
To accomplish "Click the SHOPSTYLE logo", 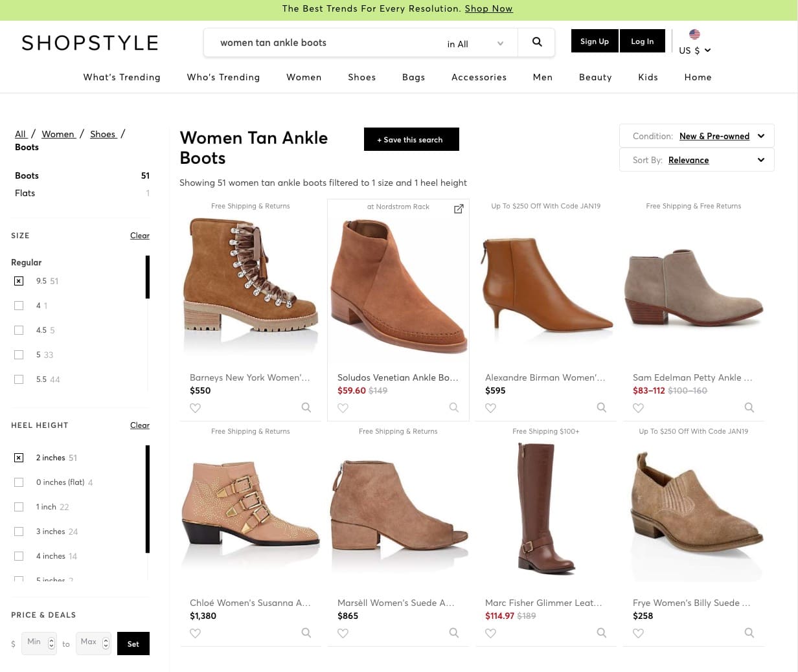I will point(90,43).
